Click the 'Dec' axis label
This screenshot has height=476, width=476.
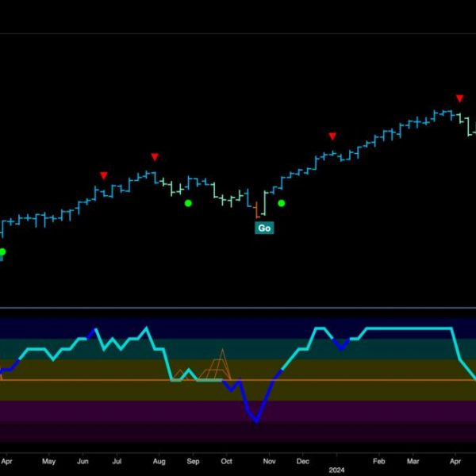pos(303,462)
